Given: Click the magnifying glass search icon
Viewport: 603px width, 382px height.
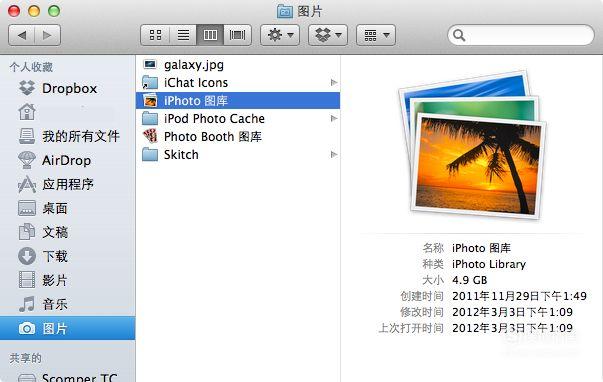Looking at the screenshot, I should tap(459, 35).
